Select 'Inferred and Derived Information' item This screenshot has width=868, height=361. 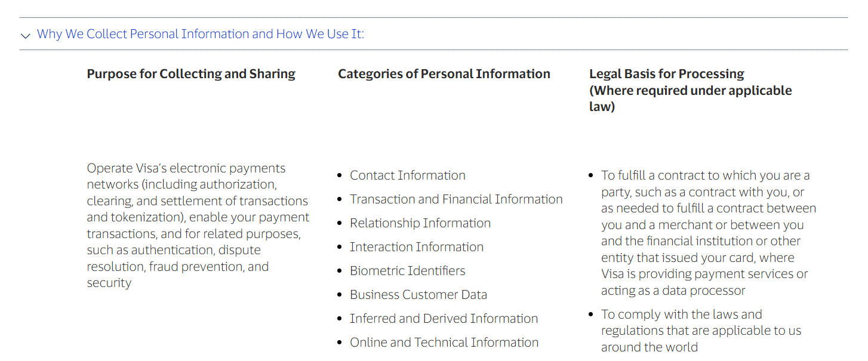pos(444,318)
